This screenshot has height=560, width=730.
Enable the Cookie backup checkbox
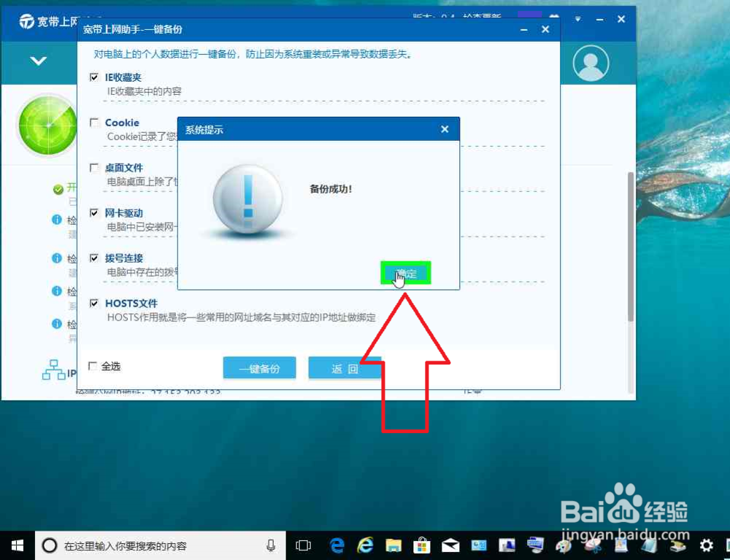94,122
